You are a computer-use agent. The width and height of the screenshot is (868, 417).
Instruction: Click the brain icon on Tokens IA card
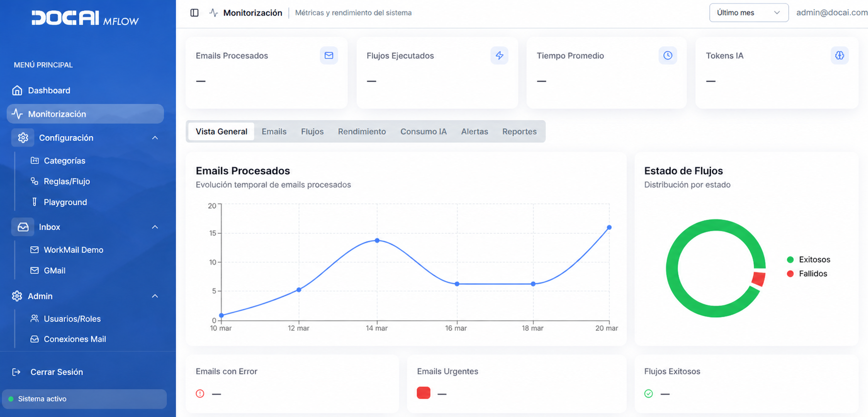tap(840, 56)
